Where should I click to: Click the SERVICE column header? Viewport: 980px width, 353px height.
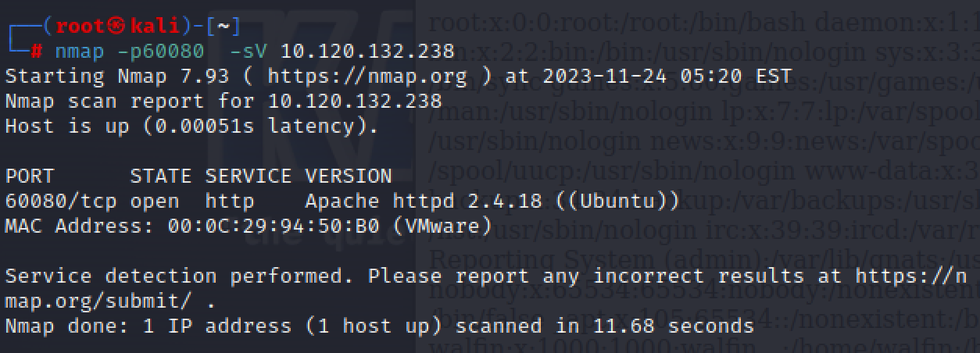tap(249, 176)
